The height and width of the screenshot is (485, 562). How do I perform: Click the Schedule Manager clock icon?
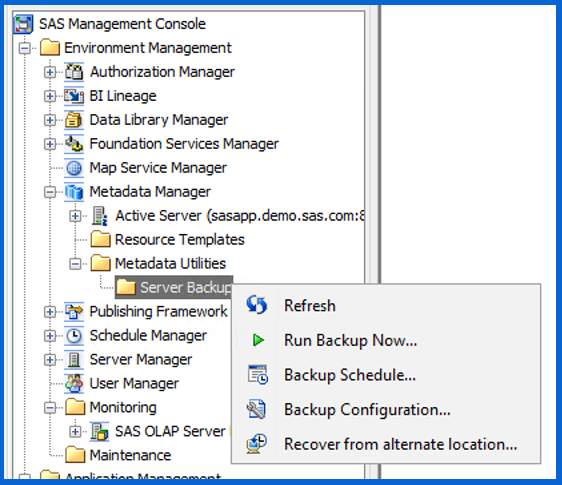pyautogui.click(x=74, y=336)
